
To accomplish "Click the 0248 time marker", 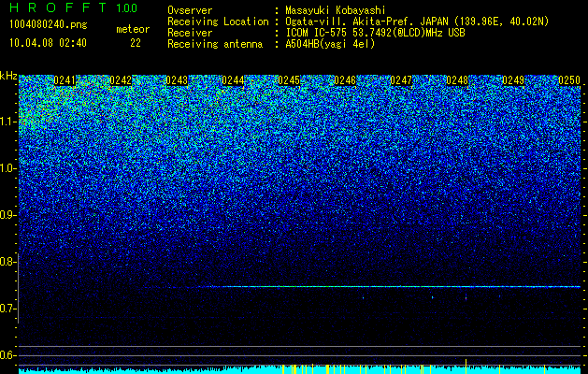I will [x=457, y=80].
